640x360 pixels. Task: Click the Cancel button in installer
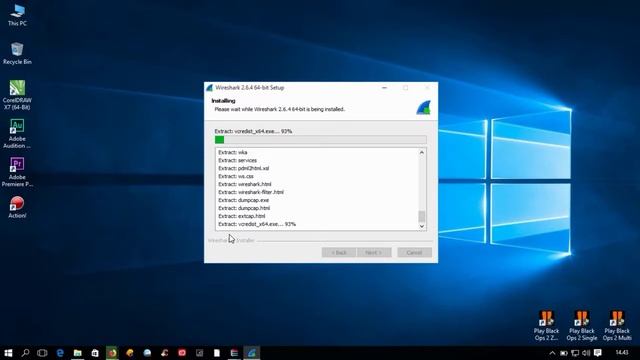pos(414,253)
